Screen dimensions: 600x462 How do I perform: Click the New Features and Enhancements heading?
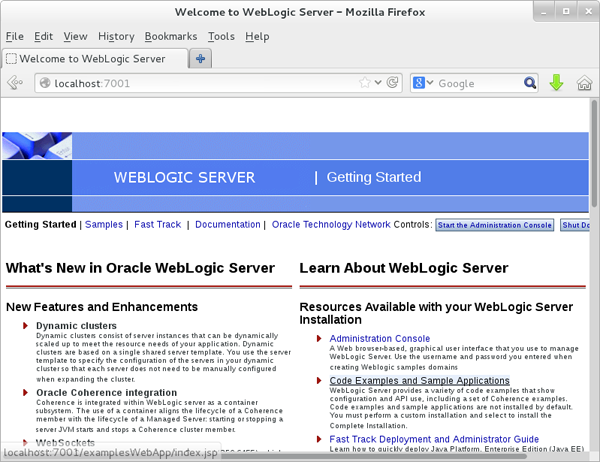coord(102,307)
